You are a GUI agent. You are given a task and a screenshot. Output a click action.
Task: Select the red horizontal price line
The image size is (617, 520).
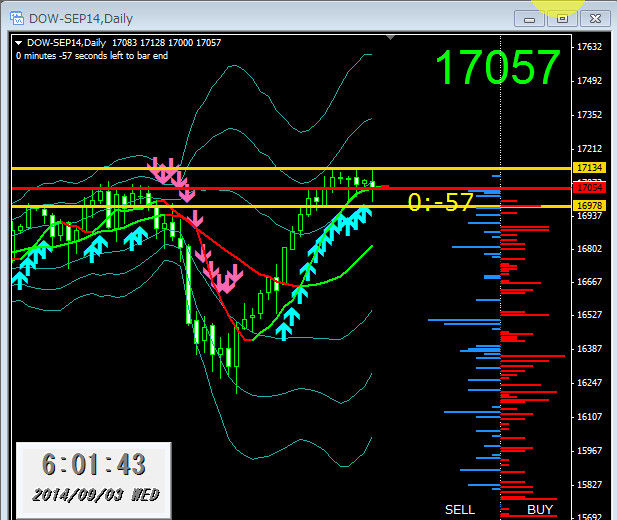click(291, 189)
